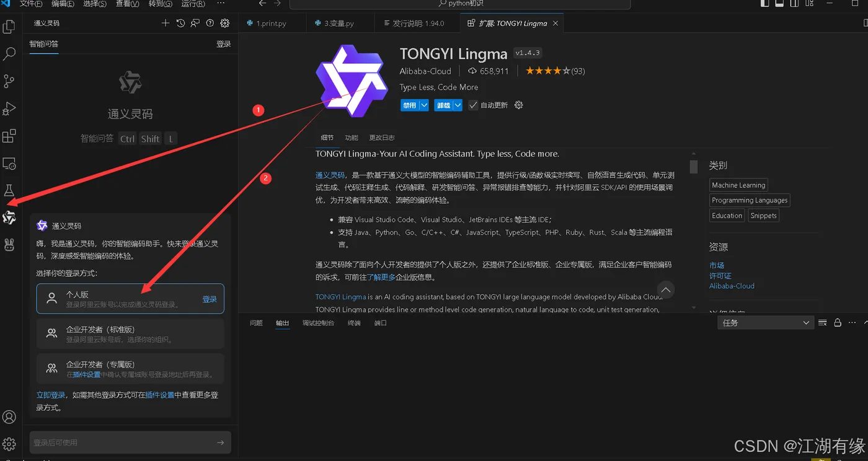Send chat message arrow icon
Image resolution: width=868 pixels, height=461 pixels.
(221, 442)
